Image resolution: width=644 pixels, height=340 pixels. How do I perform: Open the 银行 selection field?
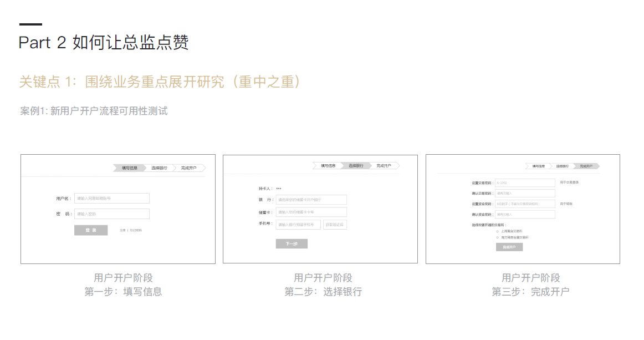tap(311, 200)
